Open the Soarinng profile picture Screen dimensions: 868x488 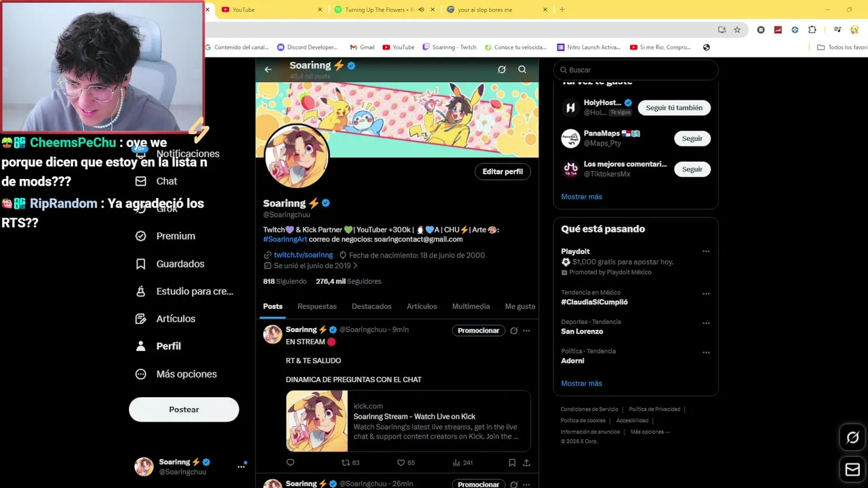point(296,157)
